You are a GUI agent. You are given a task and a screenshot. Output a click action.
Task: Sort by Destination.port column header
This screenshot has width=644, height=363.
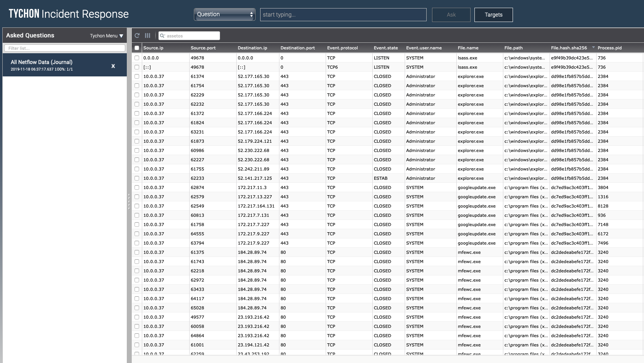pos(298,48)
